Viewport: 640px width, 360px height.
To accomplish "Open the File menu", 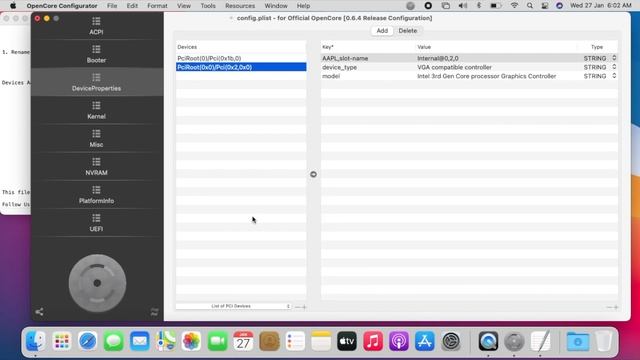I will 112,6.
